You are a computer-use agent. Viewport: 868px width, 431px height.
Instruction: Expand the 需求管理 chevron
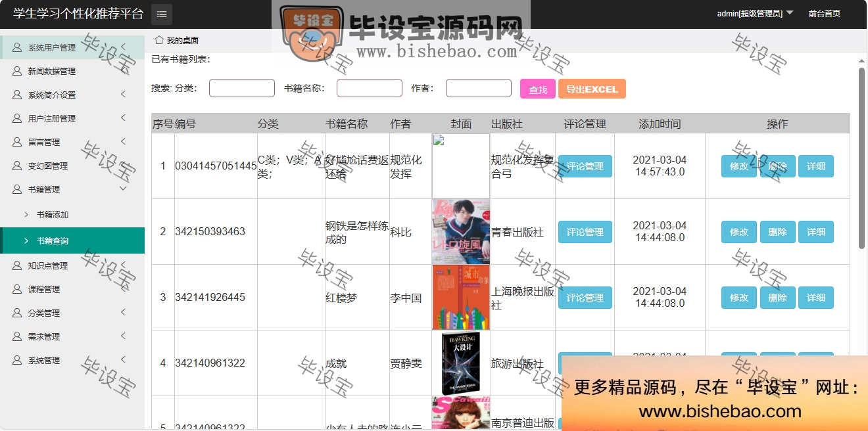coord(123,336)
